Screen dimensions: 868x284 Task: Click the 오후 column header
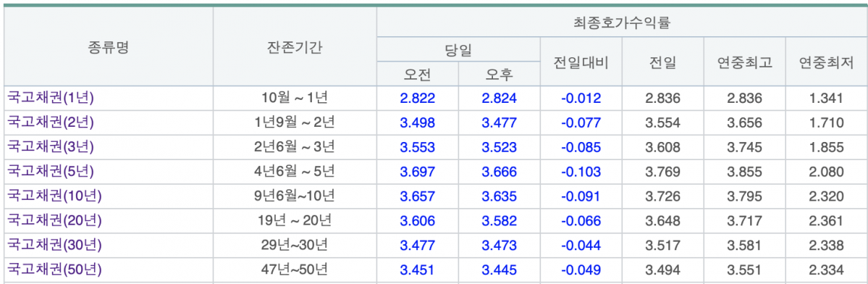(500, 74)
